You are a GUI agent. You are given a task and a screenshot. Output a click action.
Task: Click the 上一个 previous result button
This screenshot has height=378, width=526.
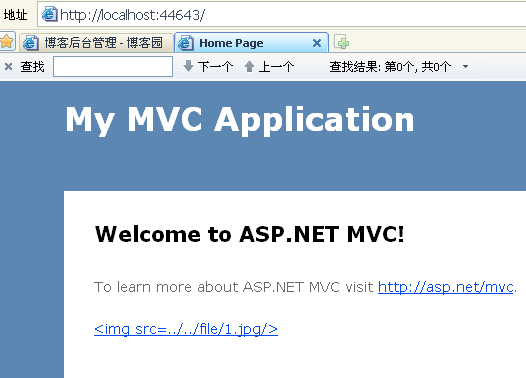click(x=269, y=66)
